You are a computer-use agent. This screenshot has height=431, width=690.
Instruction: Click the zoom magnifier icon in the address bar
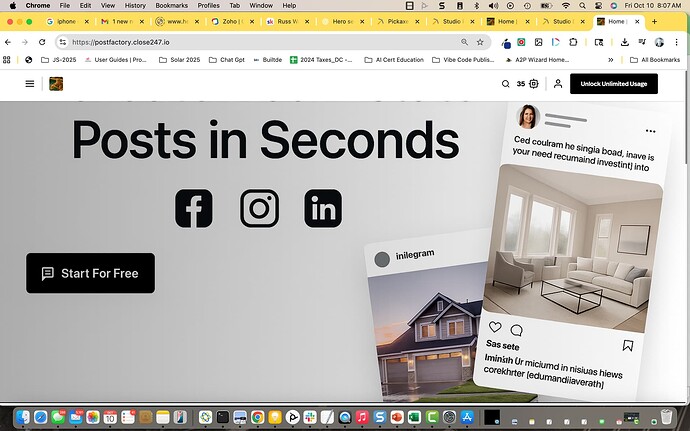[464, 42]
